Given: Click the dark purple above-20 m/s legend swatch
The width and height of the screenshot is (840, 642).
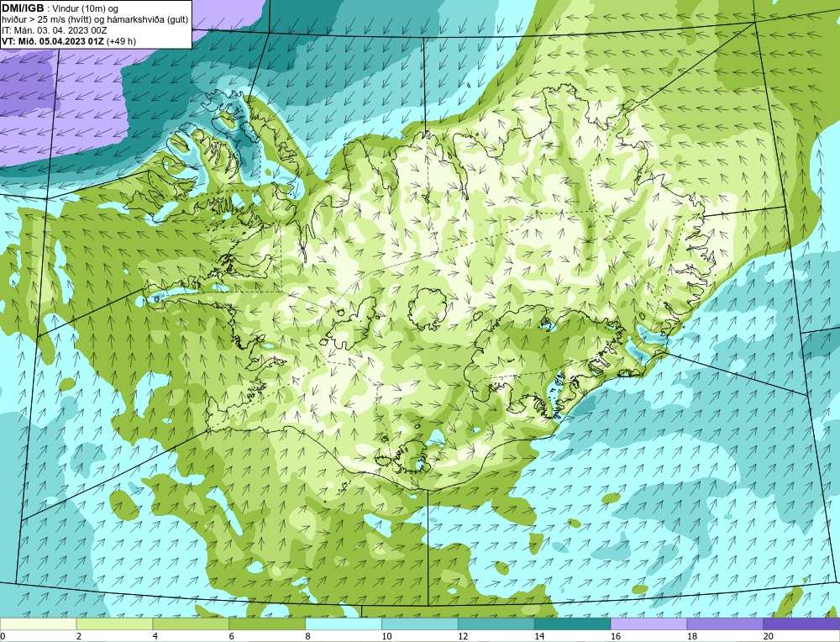Looking at the screenshot, I should pos(801,624).
